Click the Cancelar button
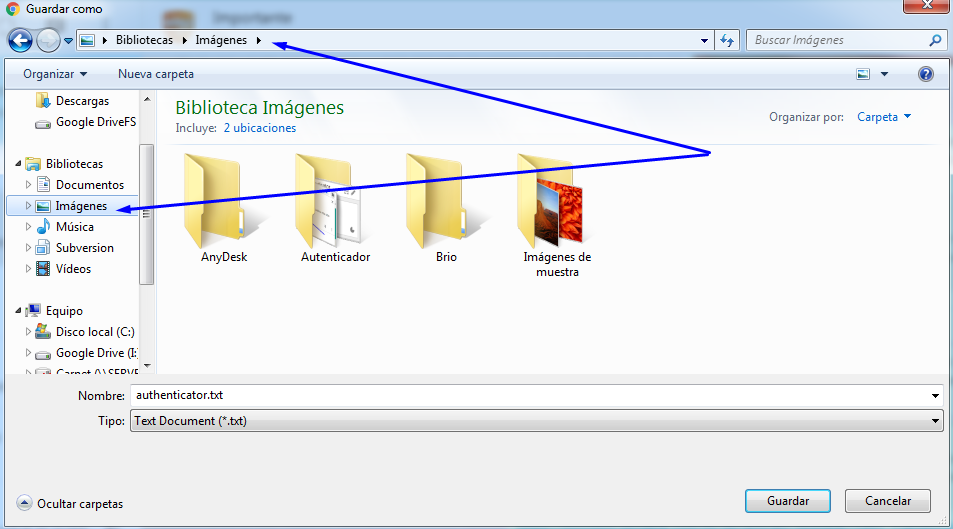Viewport: 953px width, 529px height. (x=887, y=501)
